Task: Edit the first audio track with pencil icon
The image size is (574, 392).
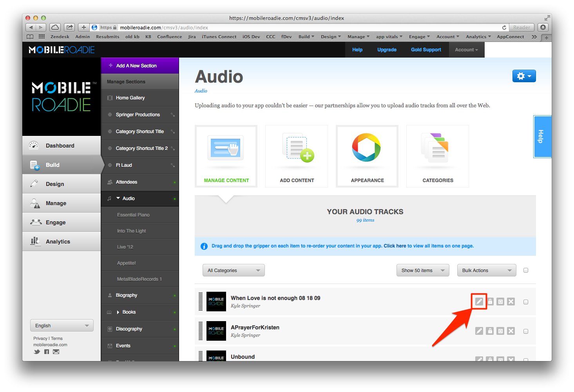Action: pyautogui.click(x=479, y=302)
